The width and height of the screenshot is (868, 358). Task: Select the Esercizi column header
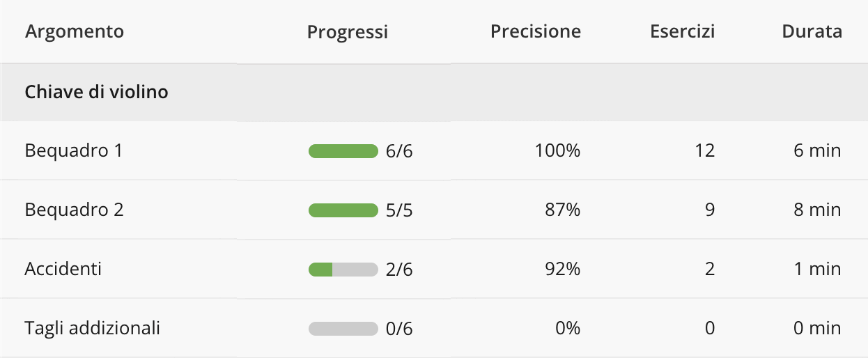pyautogui.click(x=682, y=31)
